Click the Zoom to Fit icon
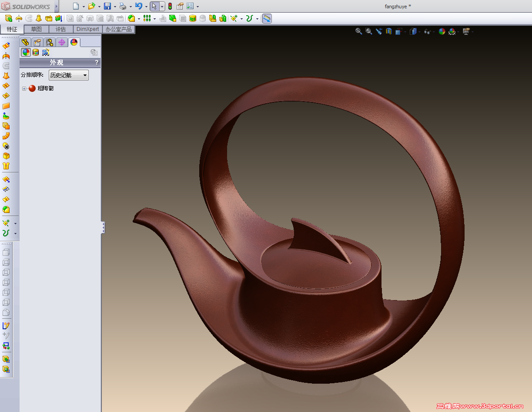The width and height of the screenshot is (532, 412). (359, 31)
